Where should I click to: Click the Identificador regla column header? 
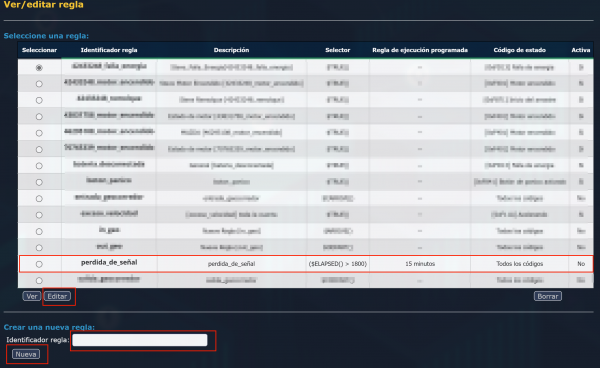[x=109, y=50]
